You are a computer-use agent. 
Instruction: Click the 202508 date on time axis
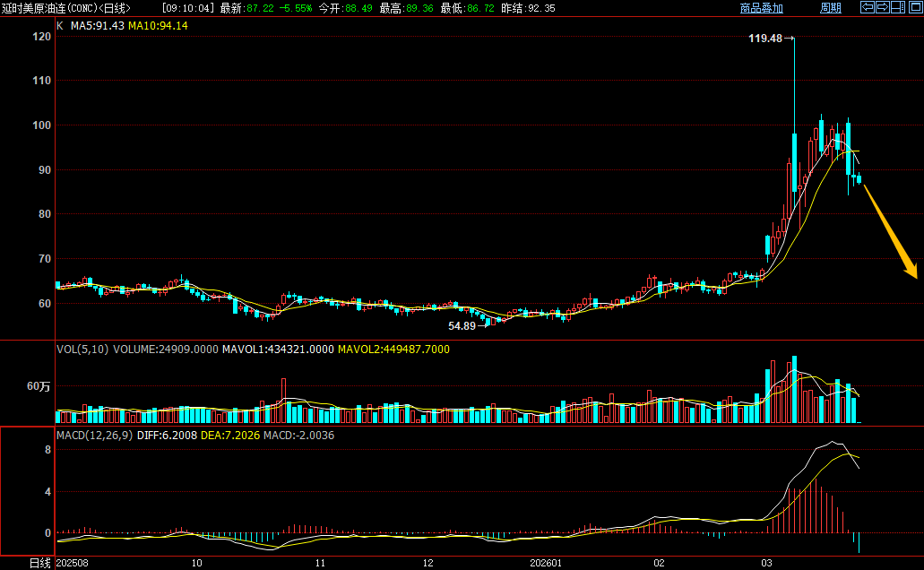[72, 563]
